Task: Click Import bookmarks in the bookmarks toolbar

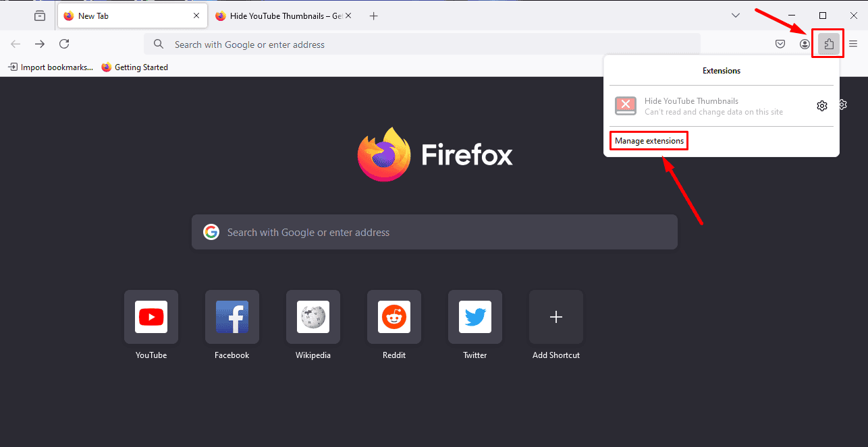Action: [x=51, y=67]
